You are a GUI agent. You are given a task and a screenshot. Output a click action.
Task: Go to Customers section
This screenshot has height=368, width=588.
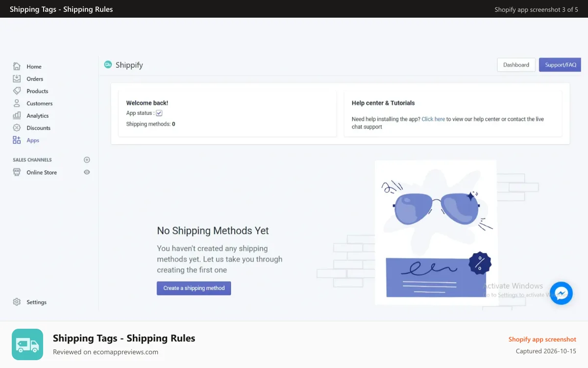coord(40,104)
